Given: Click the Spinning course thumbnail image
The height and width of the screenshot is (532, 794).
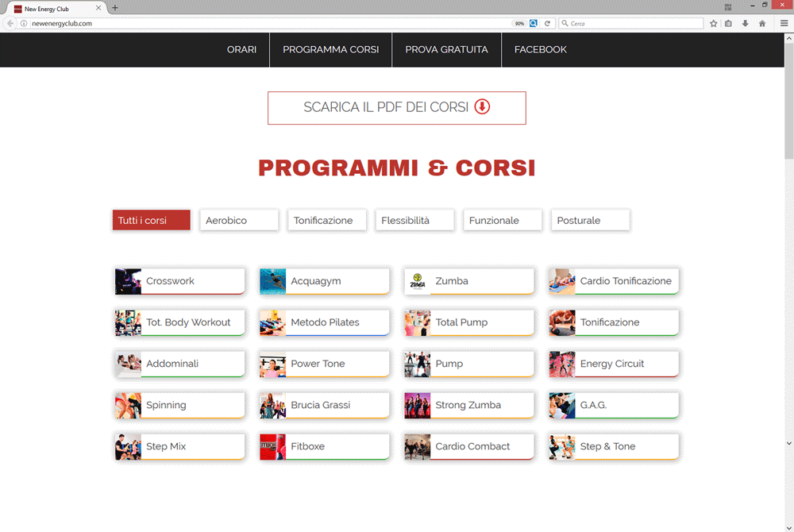Looking at the screenshot, I should (128, 405).
